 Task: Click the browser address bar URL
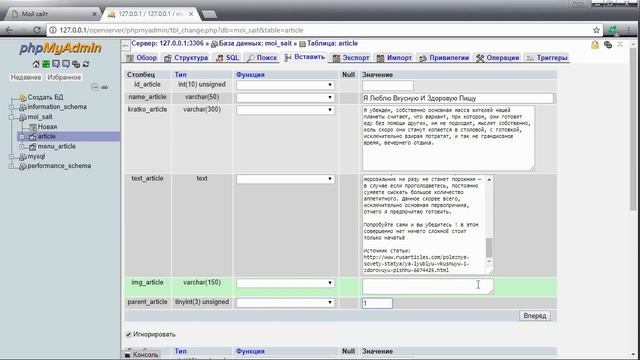(181, 30)
